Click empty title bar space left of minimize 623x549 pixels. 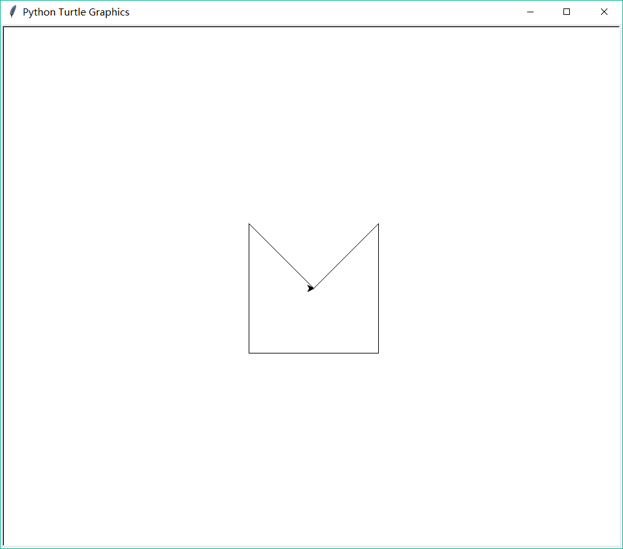point(350,12)
